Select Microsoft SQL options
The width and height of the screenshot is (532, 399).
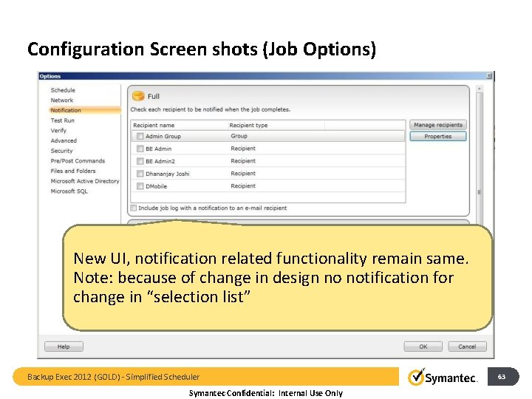69,191
